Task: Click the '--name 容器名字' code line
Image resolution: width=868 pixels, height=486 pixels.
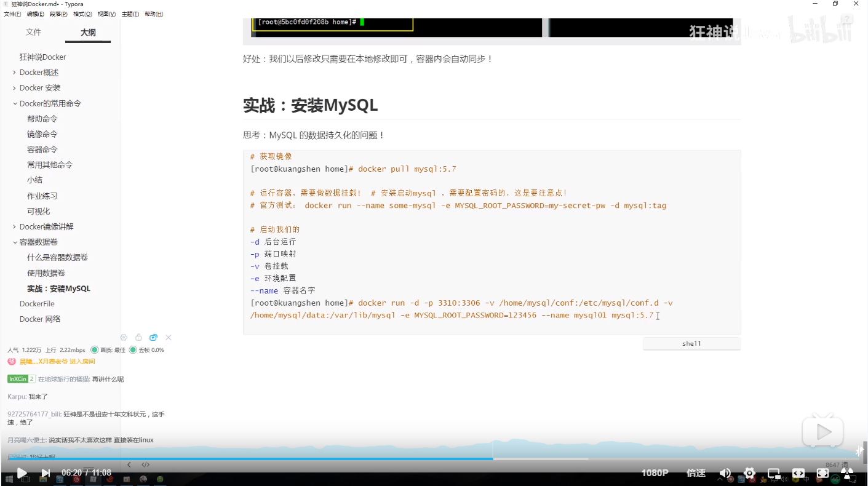Action: pyautogui.click(x=283, y=290)
